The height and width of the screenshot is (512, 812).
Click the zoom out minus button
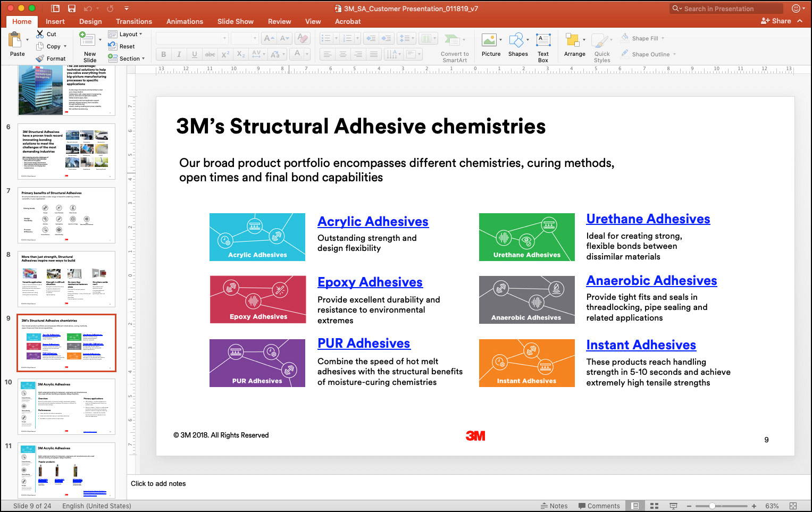pyautogui.click(x=689, y=506)
